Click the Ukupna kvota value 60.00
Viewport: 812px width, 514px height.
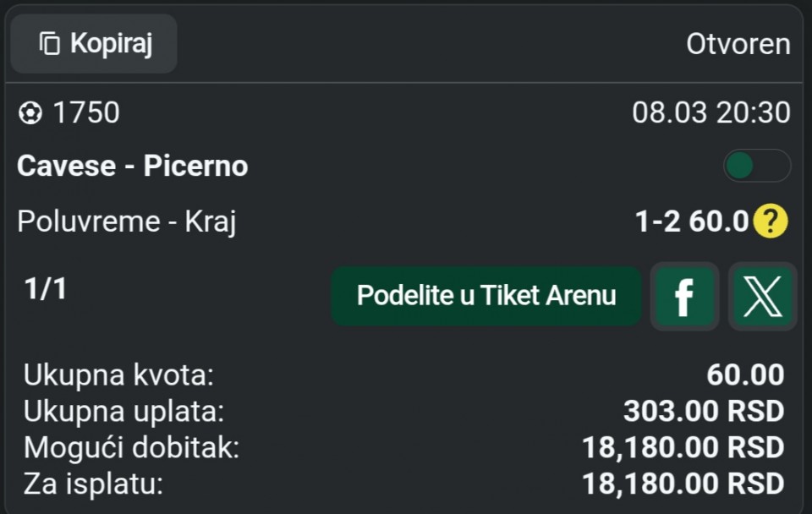pos(745,375)
